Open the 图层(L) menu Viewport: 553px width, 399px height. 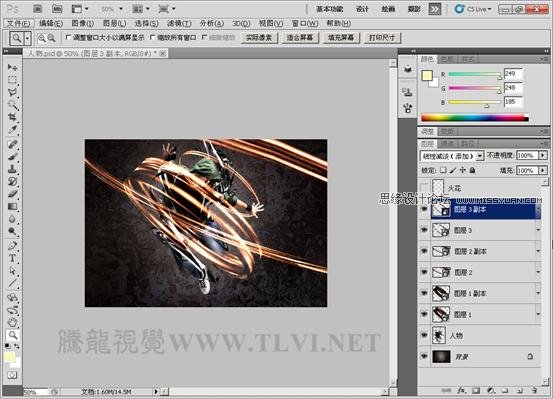(114, 23)
